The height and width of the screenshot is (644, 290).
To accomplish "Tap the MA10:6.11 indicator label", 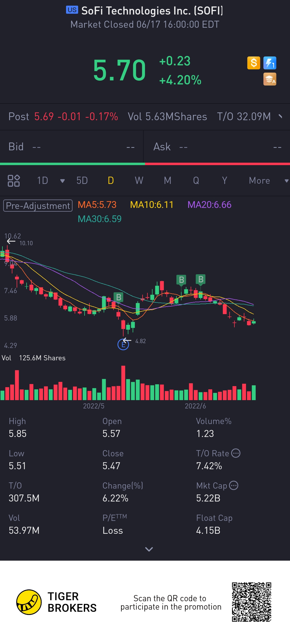I will click(x=152, y=205).
